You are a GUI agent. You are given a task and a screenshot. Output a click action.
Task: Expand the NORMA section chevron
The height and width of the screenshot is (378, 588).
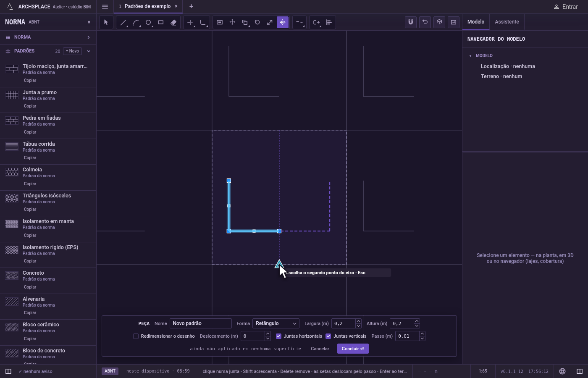click(x=89, y=37)
